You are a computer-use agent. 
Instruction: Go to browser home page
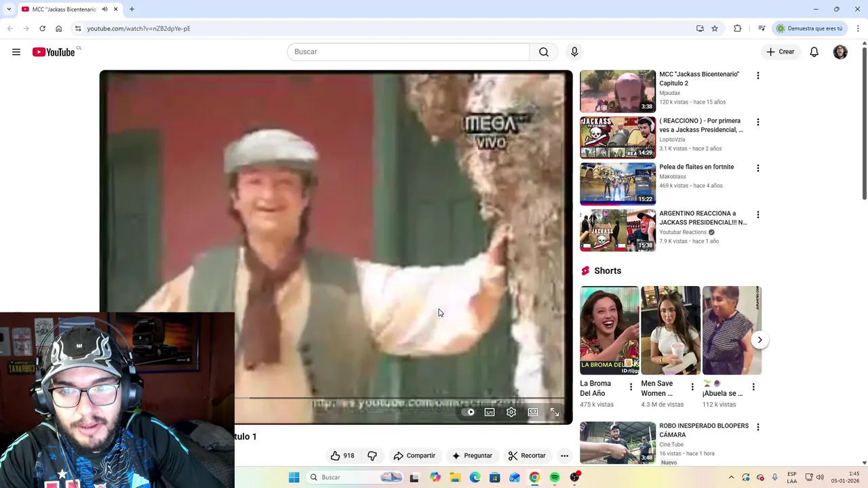[58, 28]
